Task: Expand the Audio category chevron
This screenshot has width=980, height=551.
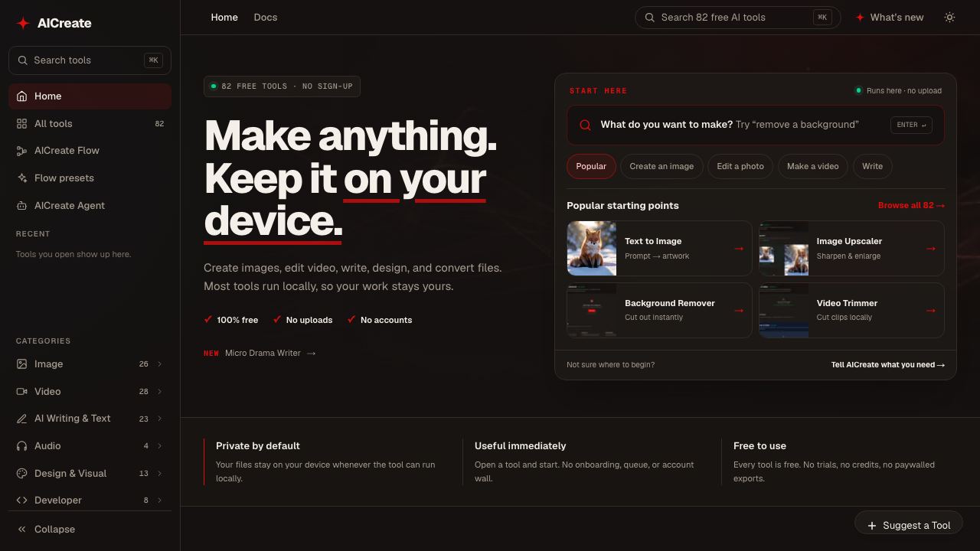Action: [x=159, y=446]
